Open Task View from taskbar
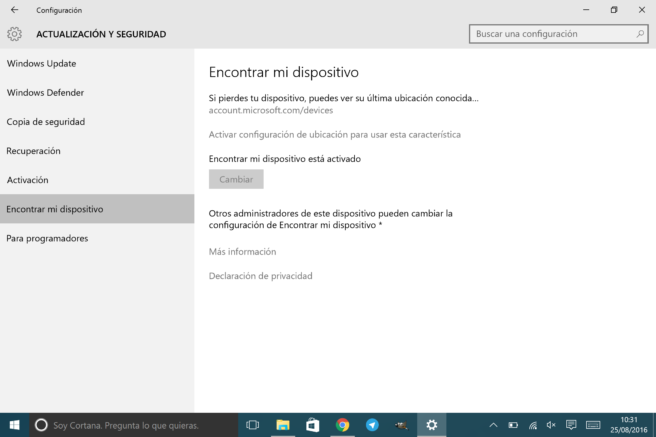The height and width of the screenshot is (437, 656). click(253, 425)
